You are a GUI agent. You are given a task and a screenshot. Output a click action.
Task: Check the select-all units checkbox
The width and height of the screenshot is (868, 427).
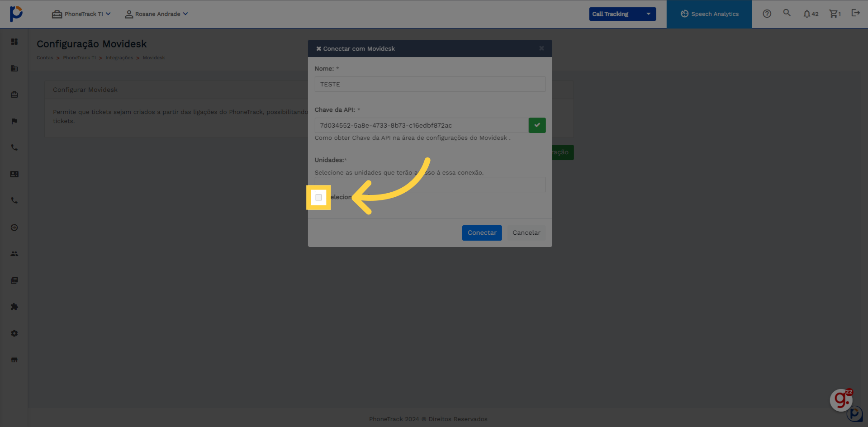click(x=318, y=197)
